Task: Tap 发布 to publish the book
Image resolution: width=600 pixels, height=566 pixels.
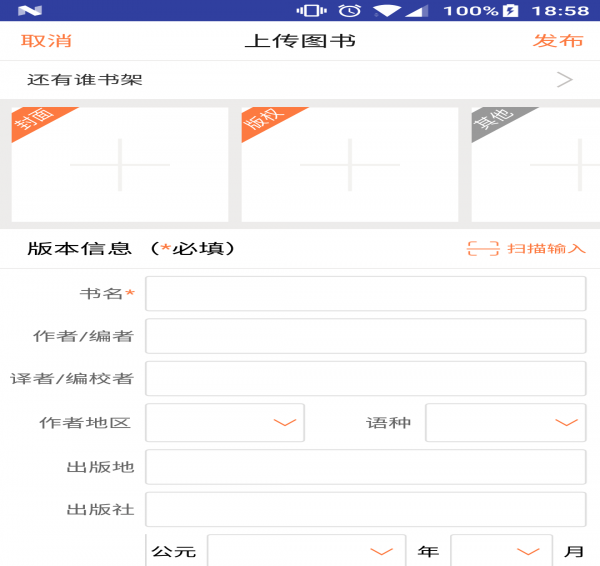Action: pyautogui.click(x=558, y=41)
